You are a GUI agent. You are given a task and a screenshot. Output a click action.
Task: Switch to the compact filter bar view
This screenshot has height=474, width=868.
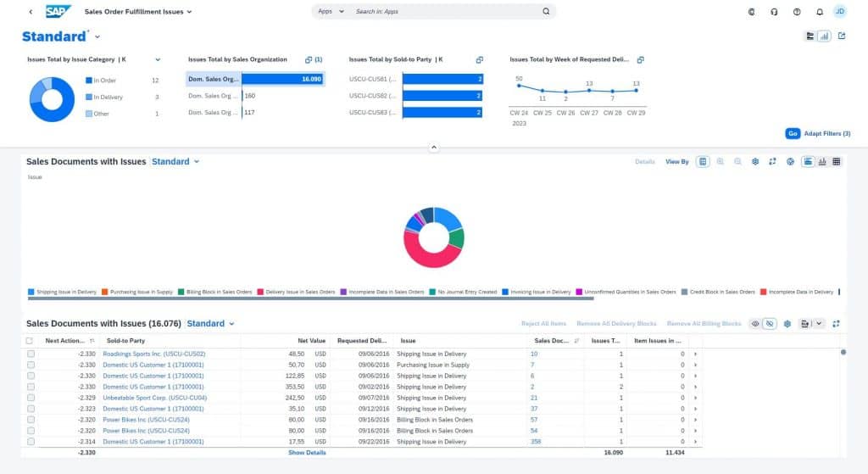pos(810,36)
